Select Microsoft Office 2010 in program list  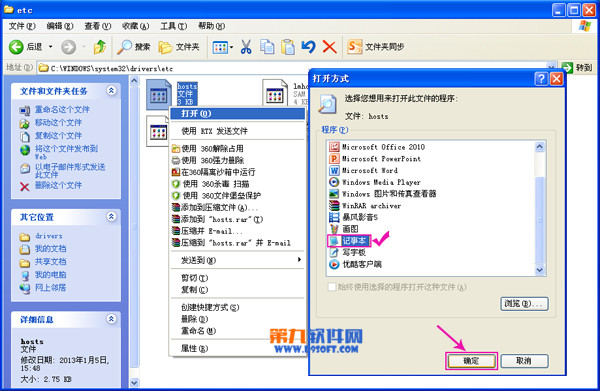(377, 147)
